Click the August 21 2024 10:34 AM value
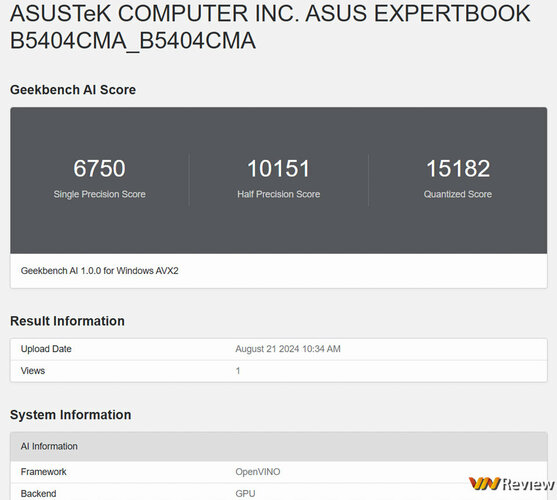 (288, 349)
